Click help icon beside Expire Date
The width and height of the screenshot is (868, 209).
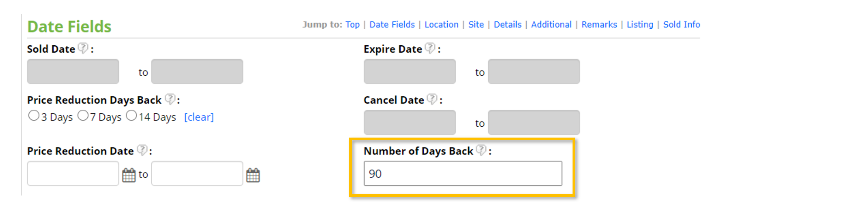pos(430,48)
